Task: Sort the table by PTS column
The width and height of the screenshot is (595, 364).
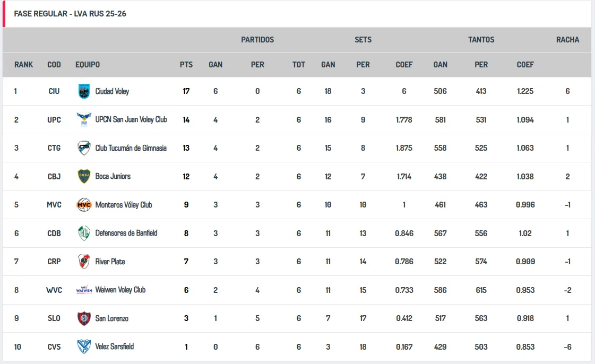Action: [186, 64]
